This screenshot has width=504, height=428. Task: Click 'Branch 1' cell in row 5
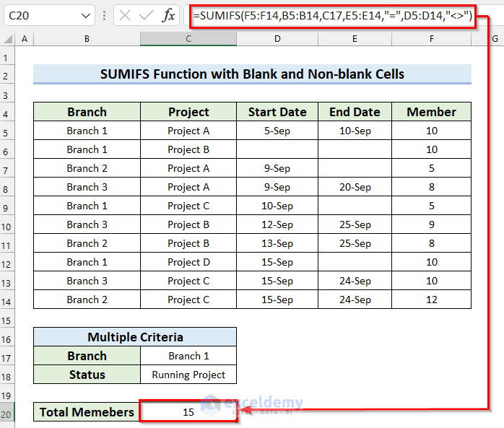[x=87, y=131]
